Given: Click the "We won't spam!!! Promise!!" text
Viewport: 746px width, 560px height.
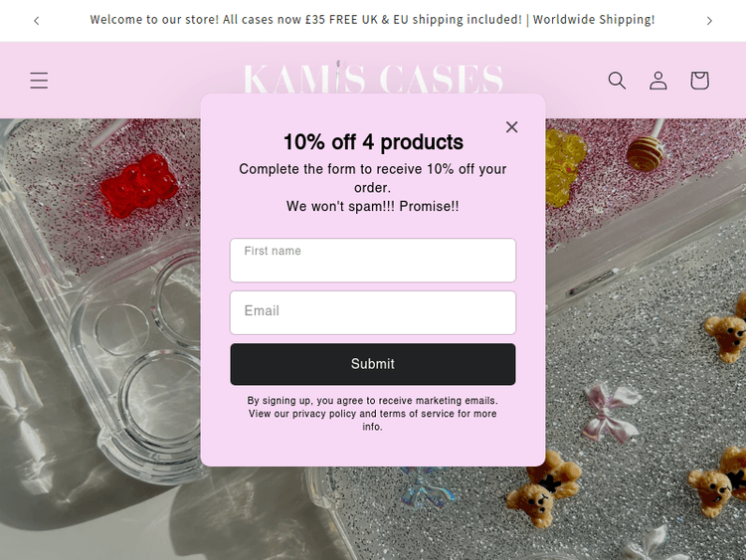Looking at the screenshot, I should coord(373,207).
